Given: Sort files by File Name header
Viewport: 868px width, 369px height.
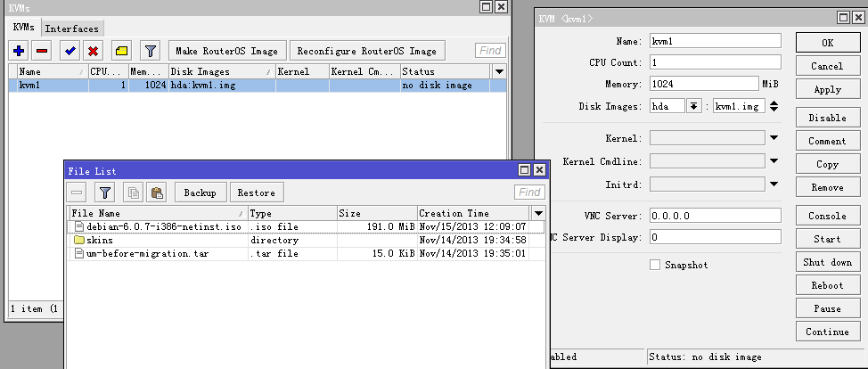Looking at the screenshot, I should pos(159,213).
